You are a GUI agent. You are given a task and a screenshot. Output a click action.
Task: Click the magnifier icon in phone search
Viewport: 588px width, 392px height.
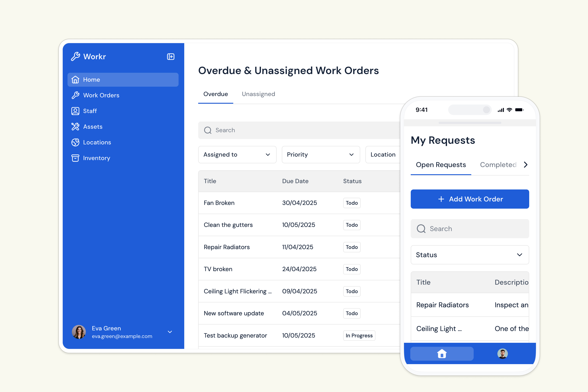tap(421, 229)
